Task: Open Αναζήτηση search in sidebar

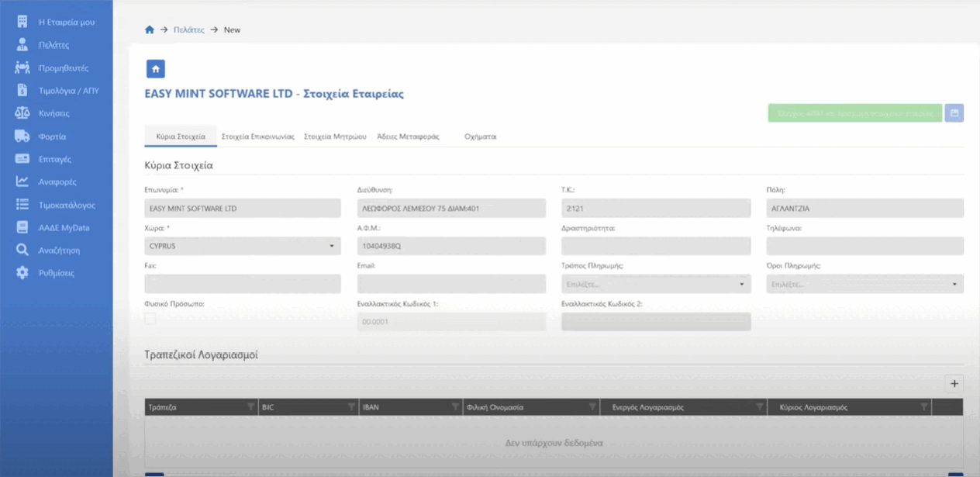Action: 22,251
